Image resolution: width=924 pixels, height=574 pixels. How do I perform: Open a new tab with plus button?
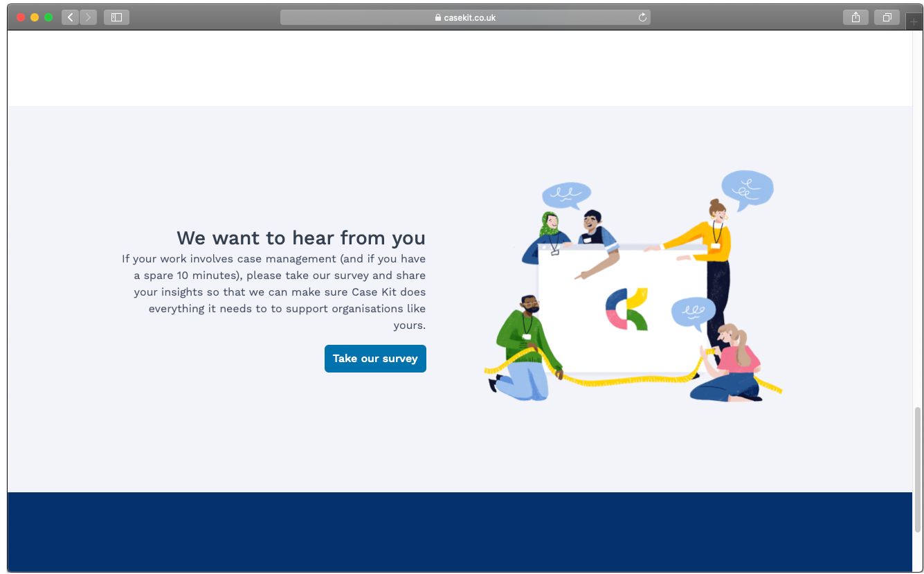(914, 22)
